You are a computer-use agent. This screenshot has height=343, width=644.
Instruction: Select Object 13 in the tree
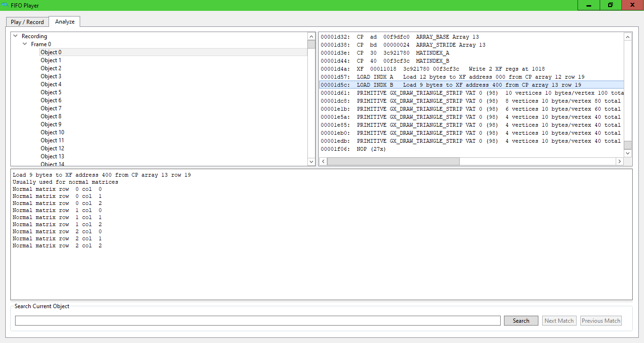pos(52,156)
